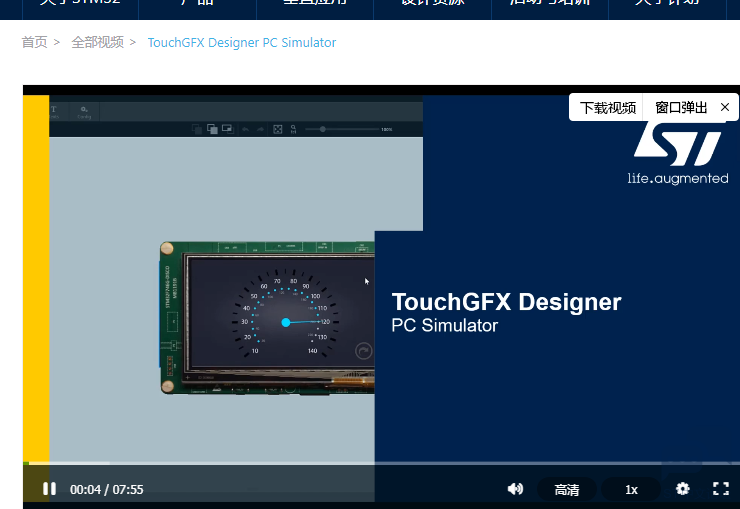740x509 pixels.
Task: Open TouchGFX Designer PC Simulator breadcrumb
Action: (x=242, y=42)
